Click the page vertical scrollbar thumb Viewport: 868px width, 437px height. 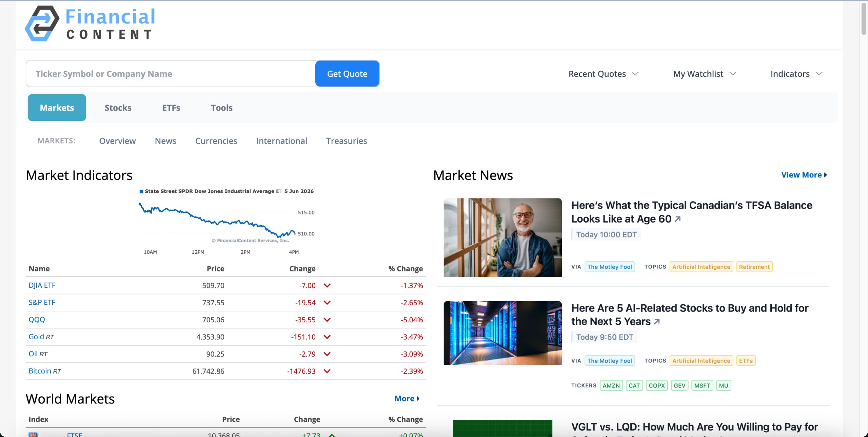864,19
